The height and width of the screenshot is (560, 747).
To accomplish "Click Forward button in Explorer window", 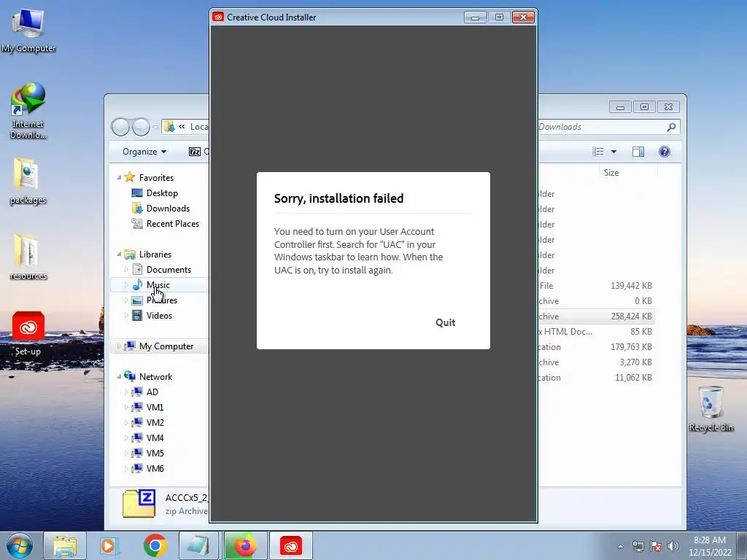I will coord(141,127).
